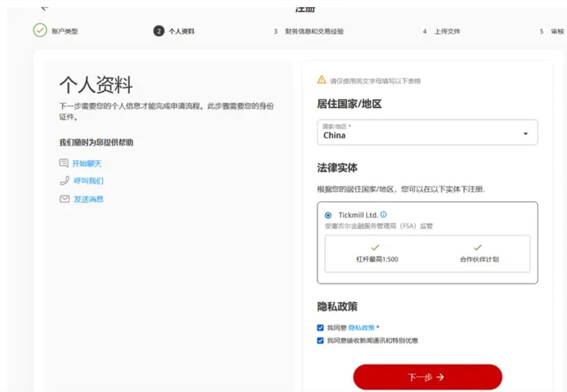The width and height of the screenshot is (567, 392).
Task: Click the back arrow at top left
Action: 44,7
